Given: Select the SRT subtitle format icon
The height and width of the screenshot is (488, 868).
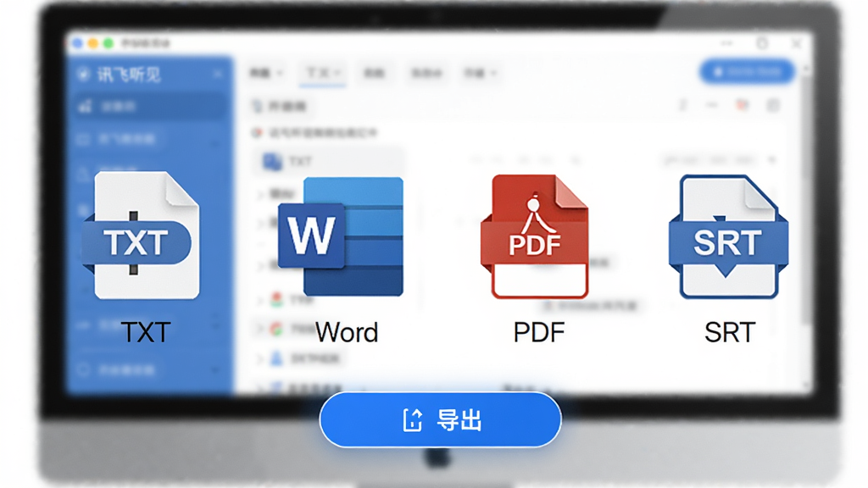Looking at the screenshot, I should coord(728,236).
